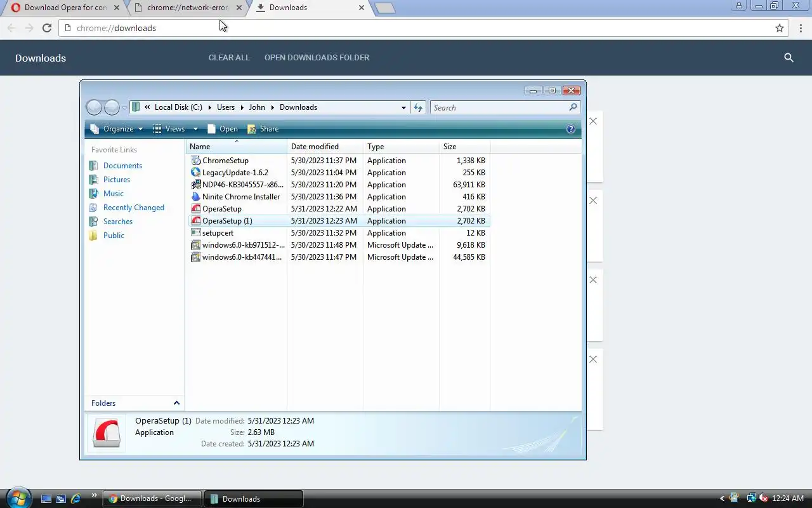Expand the address bar history dropdown
812x508 pixels.
tap(403, 107)
